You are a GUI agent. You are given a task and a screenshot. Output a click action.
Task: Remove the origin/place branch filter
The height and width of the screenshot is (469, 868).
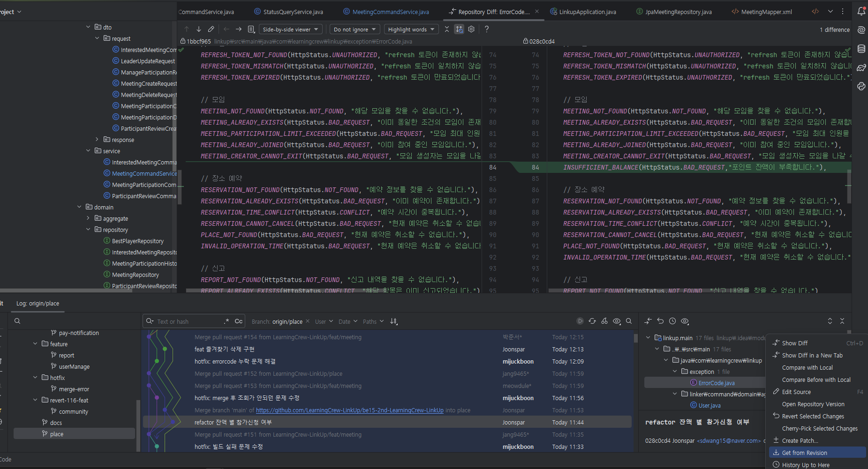pos(308,321)
